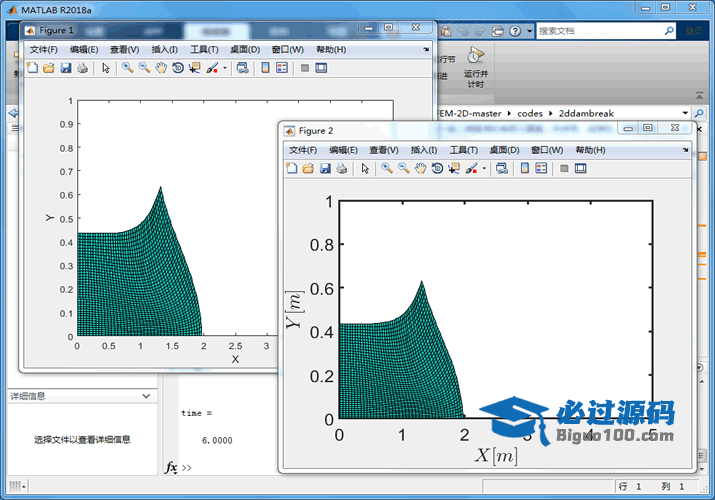Open the 工具(T) menu in Figure 2

pyautogui.click(x=464, y=149)
